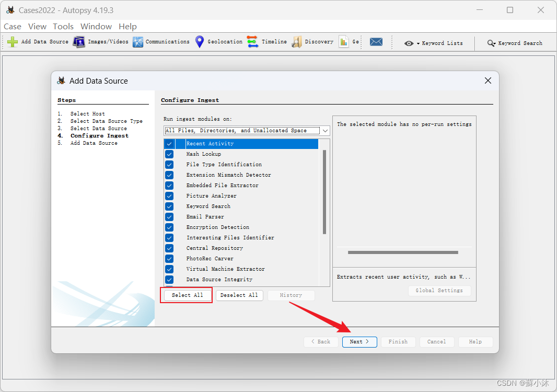The image size is (557, 392).
Task: Click the envelope mail icon in toolbar
Action: click(x=376, y=42)
